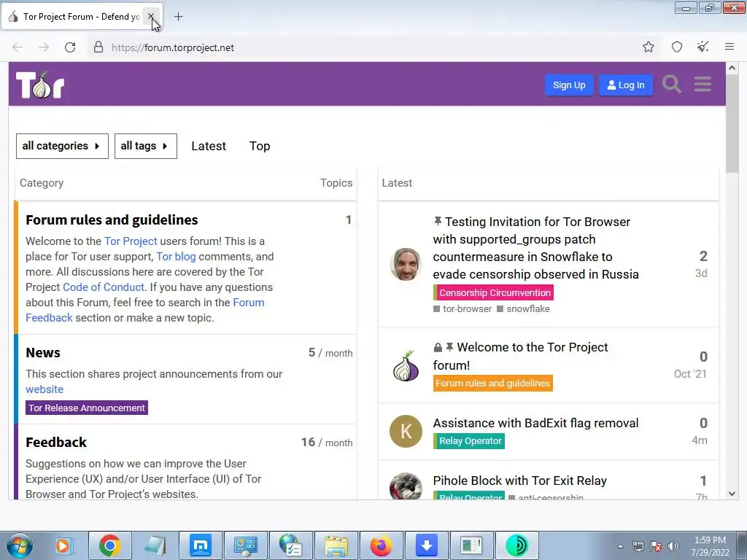Click Relay Operator badge under BadExit topic
Screen dimensions: 747x560
tap(469, 441)
